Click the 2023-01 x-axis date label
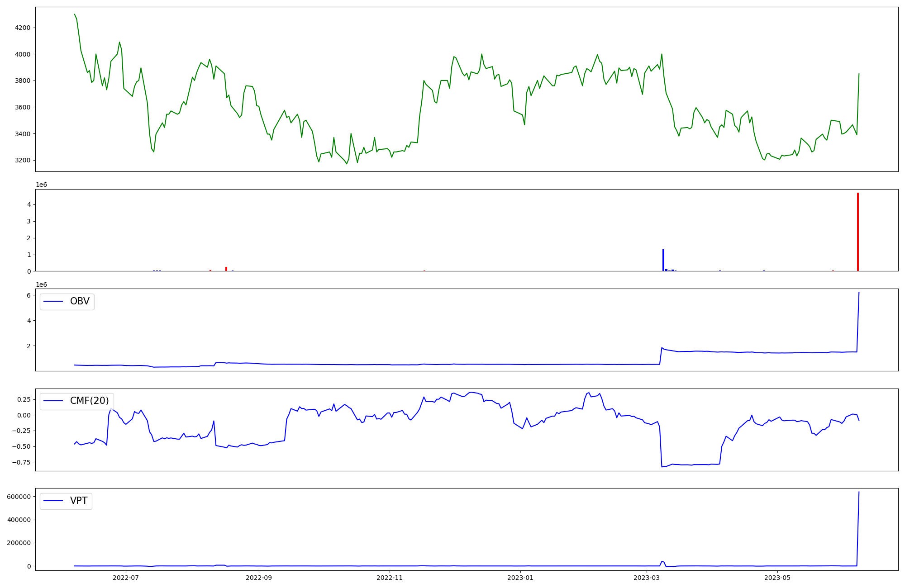The height and width of the screenshot is (588, 905). (x=520, y=578)
